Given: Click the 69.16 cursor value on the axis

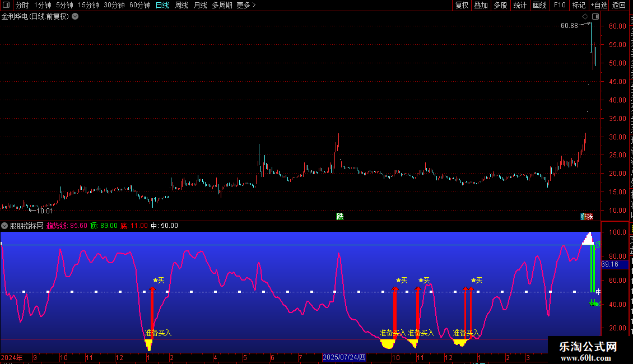Looking at the screenshot, I should pyautogui.click(x=610, y=264).
